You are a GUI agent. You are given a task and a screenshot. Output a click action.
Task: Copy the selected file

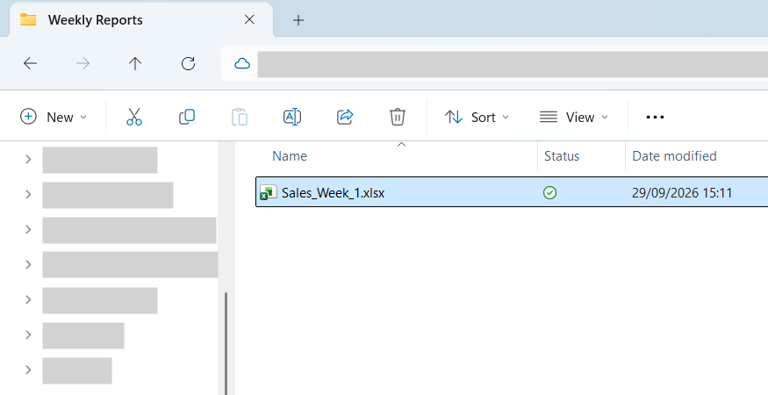point(187,117)
